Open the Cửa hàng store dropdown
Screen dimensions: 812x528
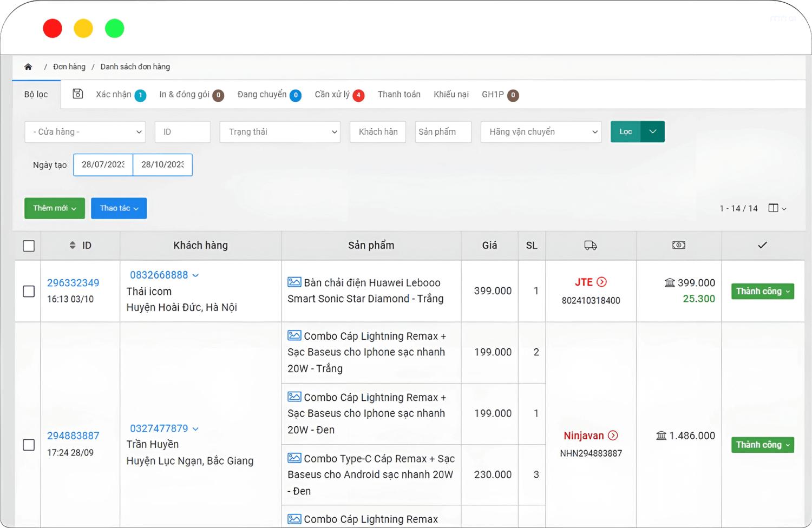pos(85,132)
